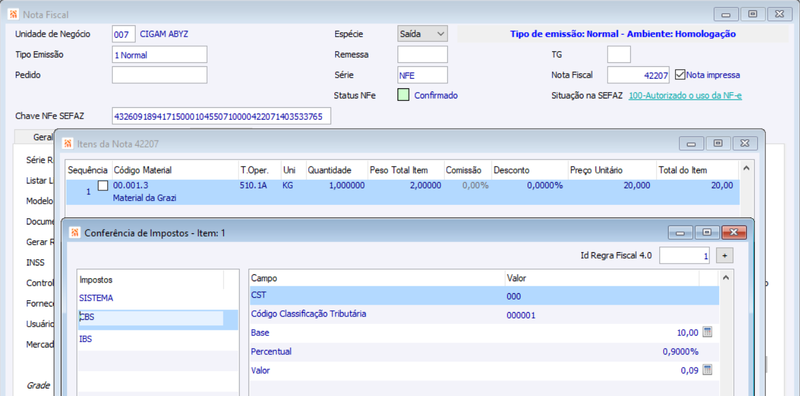
Task: Click the Base value 10,00
Action: click(687, 333)
